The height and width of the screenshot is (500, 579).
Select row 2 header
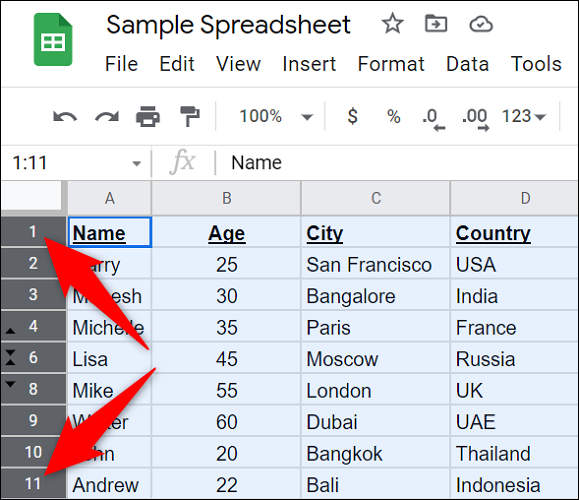coord(33,263)
